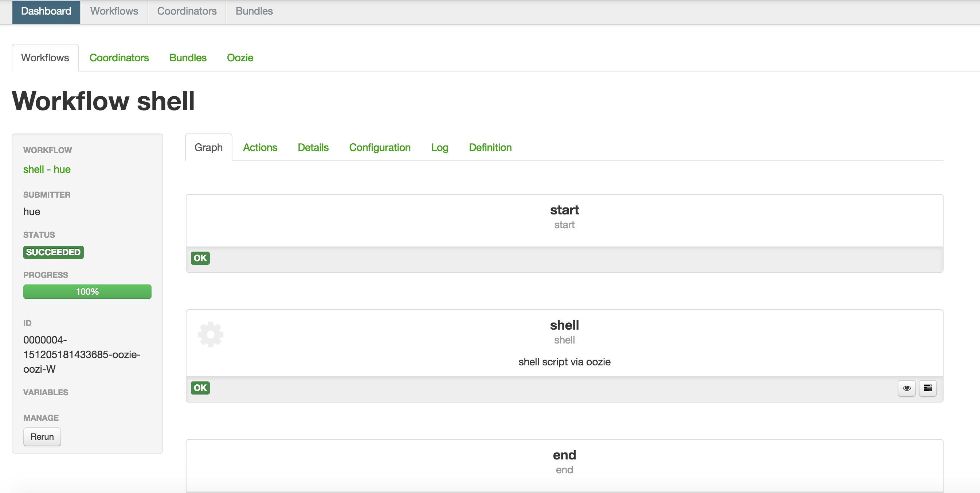Viewport: 980px width, 493px height.
Task: Show the Definition tab
Action: tap(490, 147)
